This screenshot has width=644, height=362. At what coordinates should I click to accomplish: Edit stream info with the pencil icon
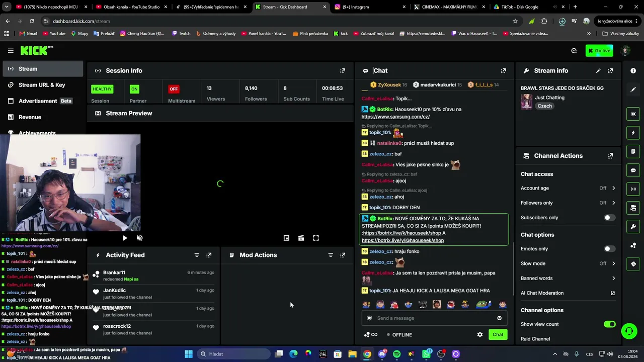click(598, 71)
